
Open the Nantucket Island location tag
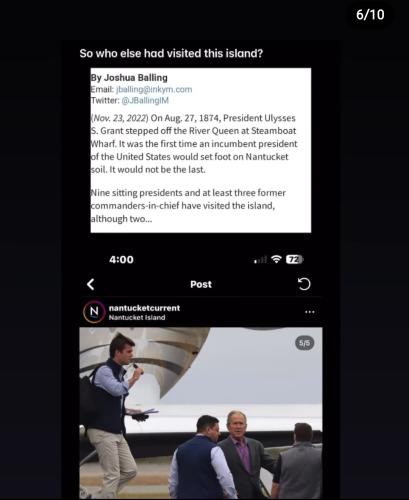137,317
